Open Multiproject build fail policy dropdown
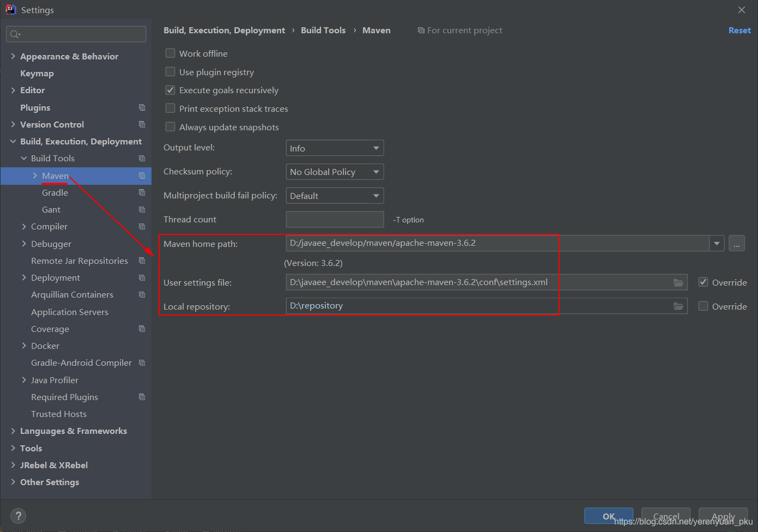 (335, 196)
